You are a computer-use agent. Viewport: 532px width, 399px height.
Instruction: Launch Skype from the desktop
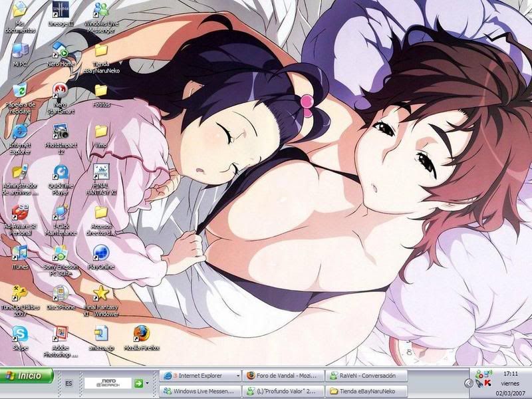[20, 338]
